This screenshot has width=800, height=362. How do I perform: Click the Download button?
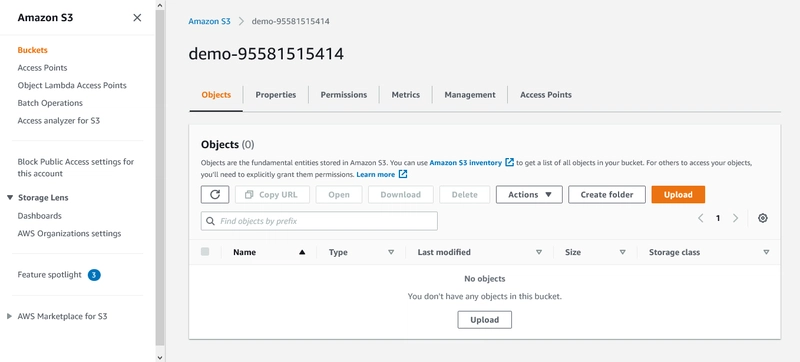pyautogui.click(x=401, y=195)
